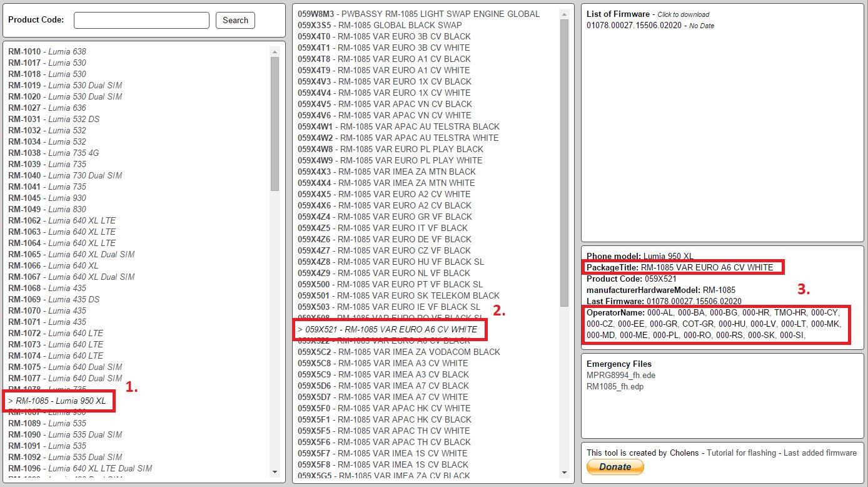Select RM-1096 Lumia 640 XL LTE Dual SIM
Viewport: 868px width, 487px height.
(80, 468)
